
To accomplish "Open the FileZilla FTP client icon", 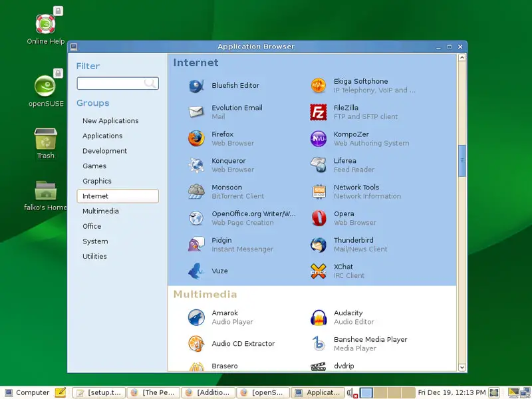I will [x=319, y=112].
